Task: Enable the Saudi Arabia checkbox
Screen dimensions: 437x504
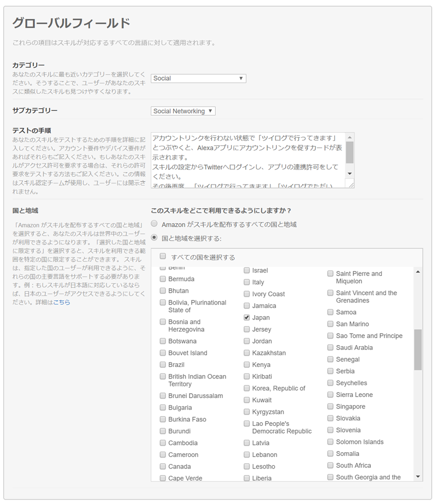Action: tap(330, 347)
